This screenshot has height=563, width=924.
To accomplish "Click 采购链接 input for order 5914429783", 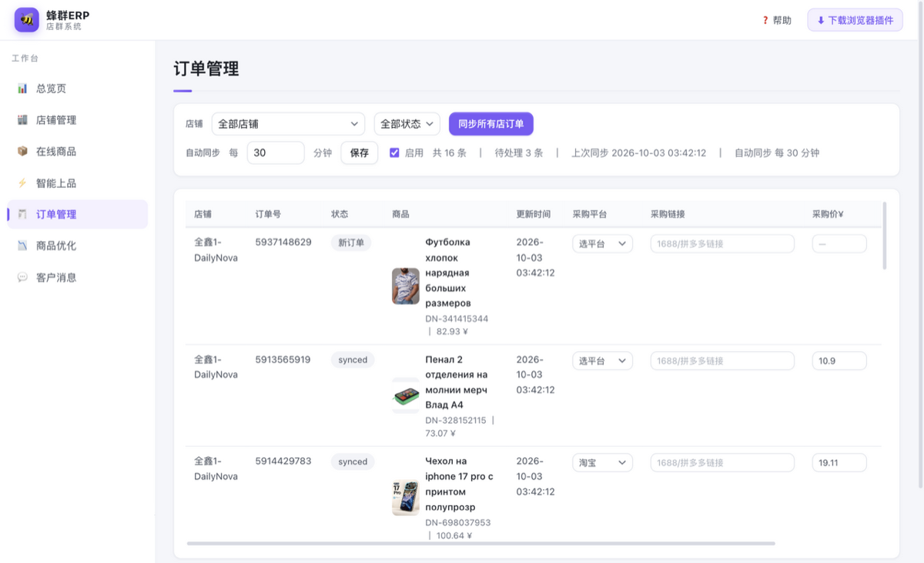I will coord(722,463).
